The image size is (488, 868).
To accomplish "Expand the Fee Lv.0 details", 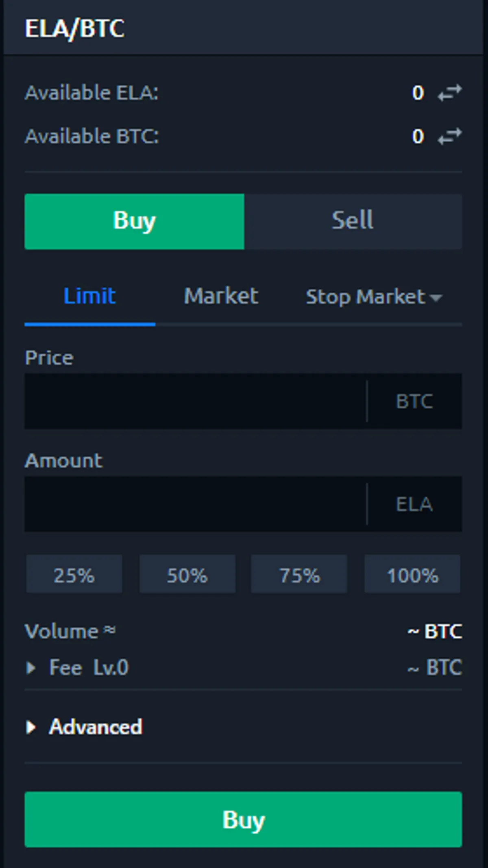I will click(x=89, y=668).
